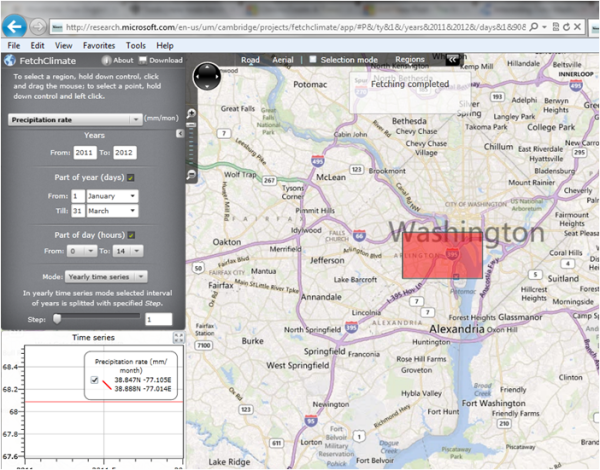The width and height of the screenshot is (600, 470).
Task: Click the Years From field showing 2011
Action: click(85, 152)
